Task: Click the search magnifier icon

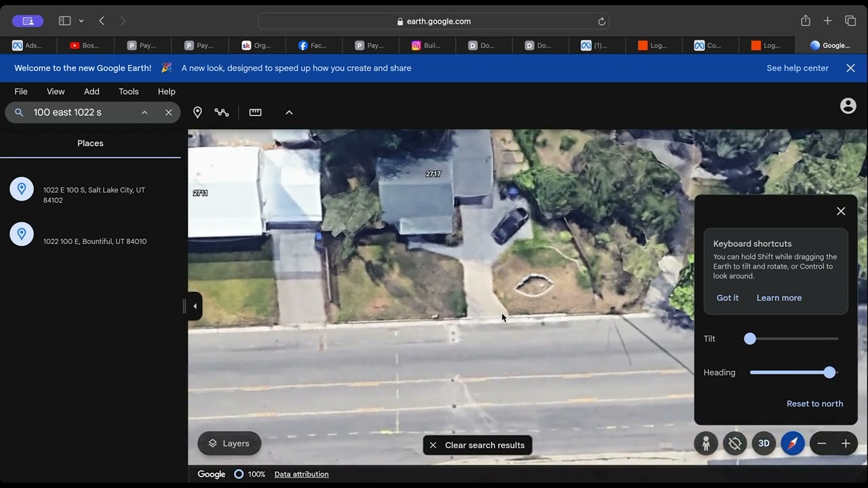Action: pyautogui.click(x=19, y=113)
